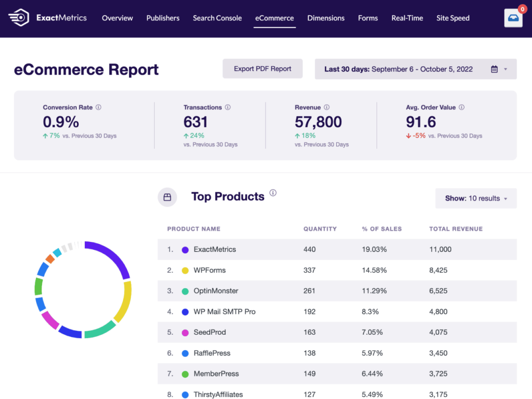Click the 24% transactions increase indicator
This screenshot has width=532, height=399.
pos(194,136)
